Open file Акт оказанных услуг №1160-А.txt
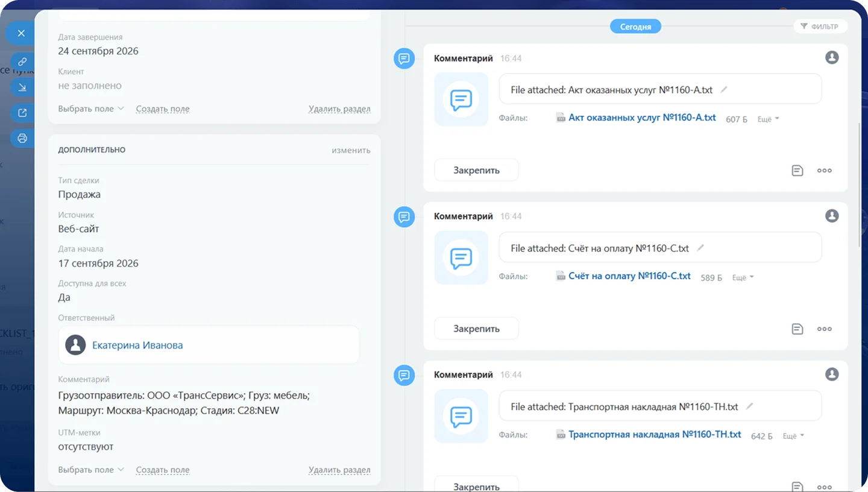868x492 pixels. 642,118
